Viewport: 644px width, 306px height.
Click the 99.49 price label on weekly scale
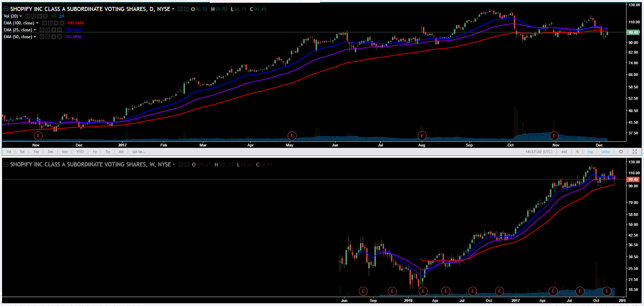[x=633, y=179]
